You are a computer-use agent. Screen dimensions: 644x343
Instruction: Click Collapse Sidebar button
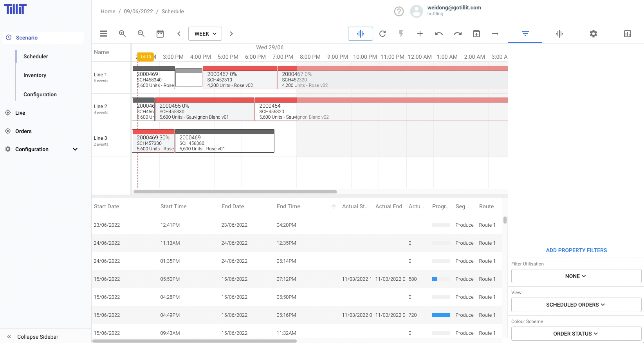[x=38, y=337]
